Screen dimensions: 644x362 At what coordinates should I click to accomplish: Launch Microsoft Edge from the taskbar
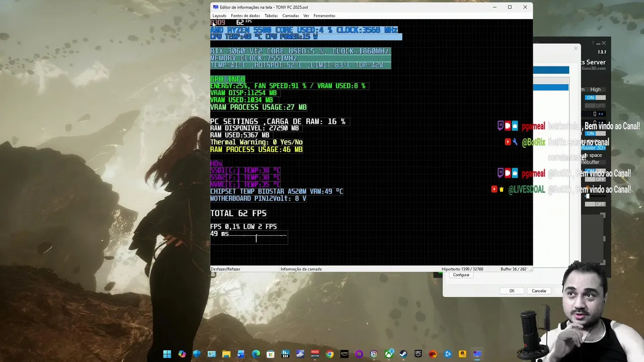(x=256, y=354)
